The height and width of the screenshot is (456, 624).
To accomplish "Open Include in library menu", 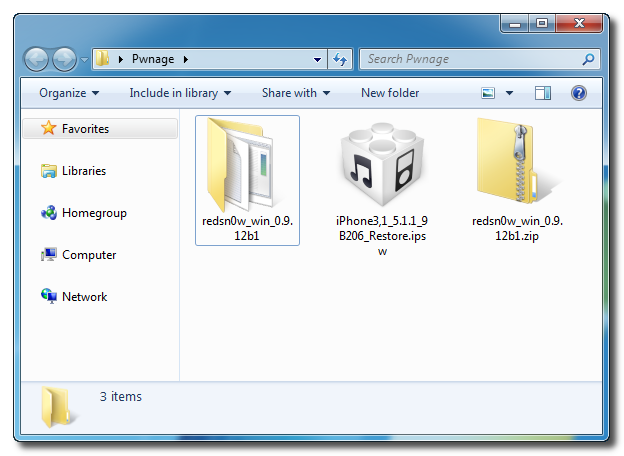I will coord(180,93).
